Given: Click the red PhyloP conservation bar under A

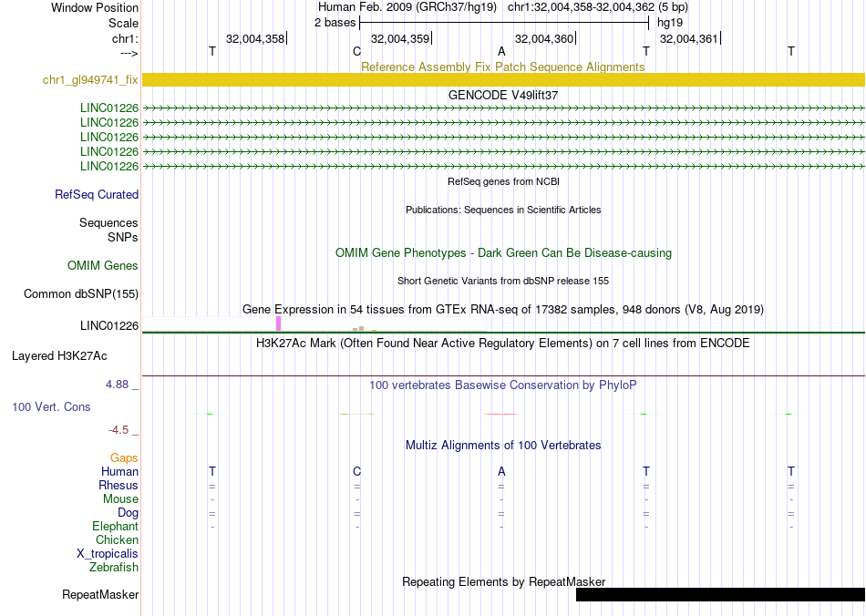Looking at the screenshot, I should pyautogui.click(x=501, y=414).
